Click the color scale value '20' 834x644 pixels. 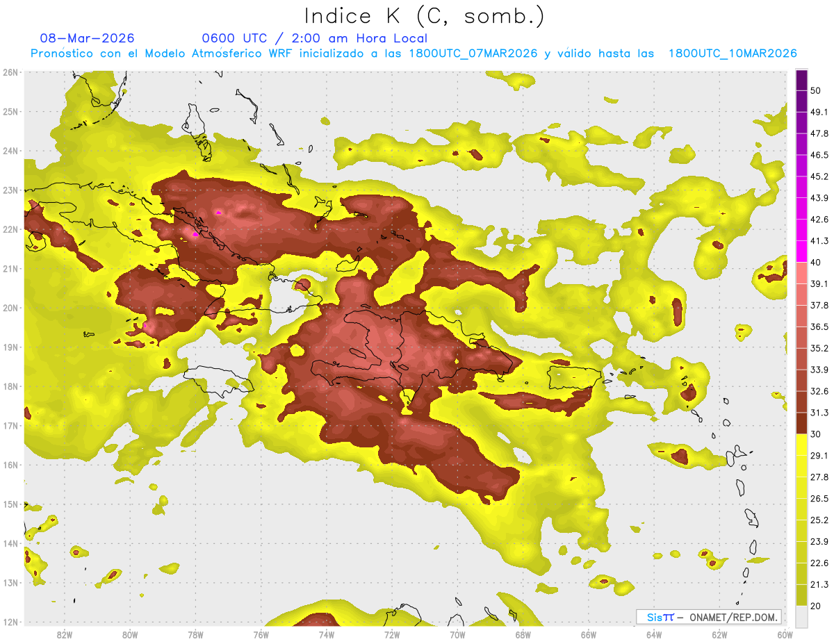point(816,606)
